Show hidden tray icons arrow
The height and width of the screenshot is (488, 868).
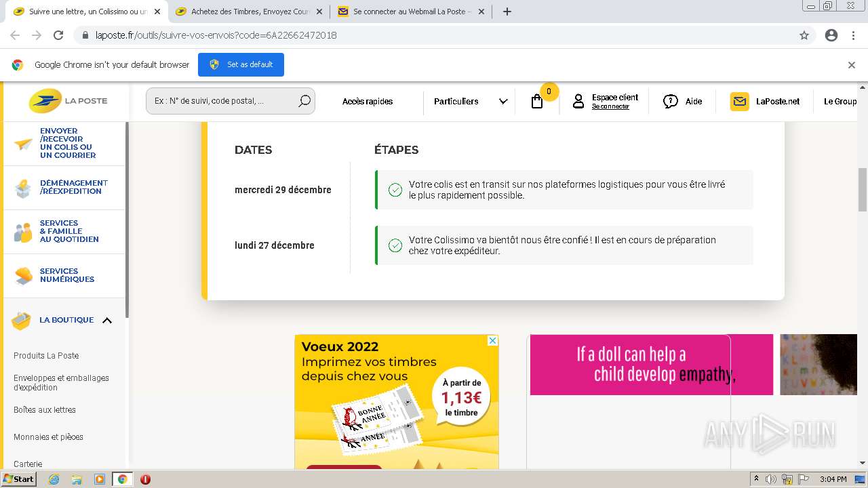coord(756,479)
